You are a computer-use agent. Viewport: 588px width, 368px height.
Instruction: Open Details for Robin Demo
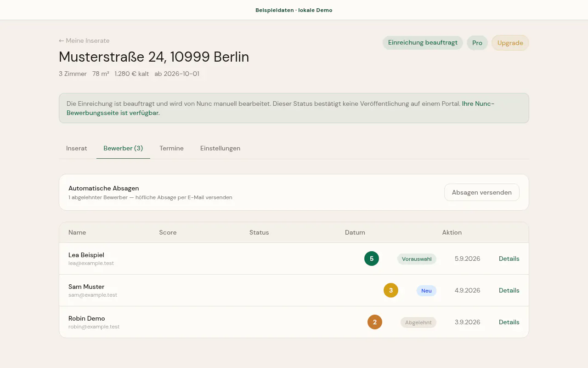coord(509,322)
